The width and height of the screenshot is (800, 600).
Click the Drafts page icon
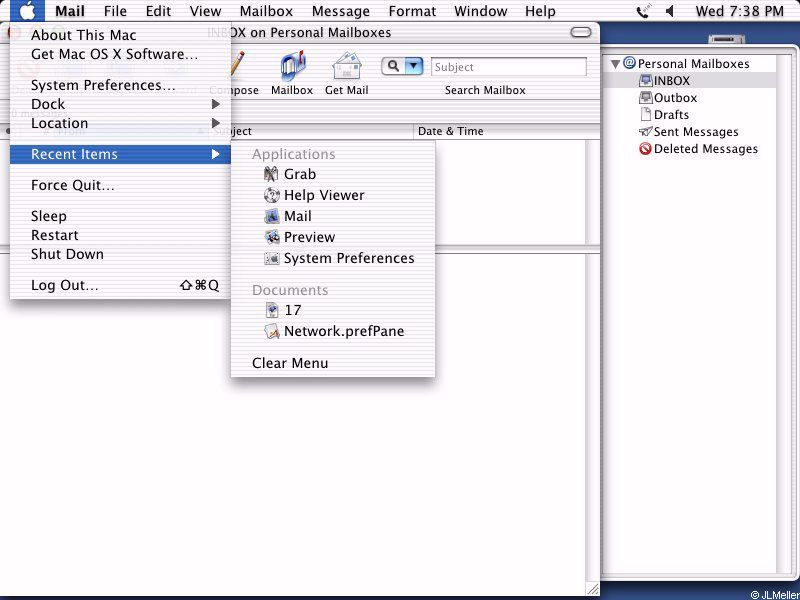pyautogui.click(x=646, y=114)
